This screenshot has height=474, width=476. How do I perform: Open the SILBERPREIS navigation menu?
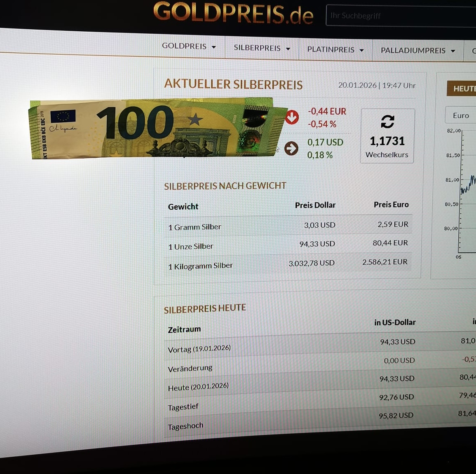(262, 48)
